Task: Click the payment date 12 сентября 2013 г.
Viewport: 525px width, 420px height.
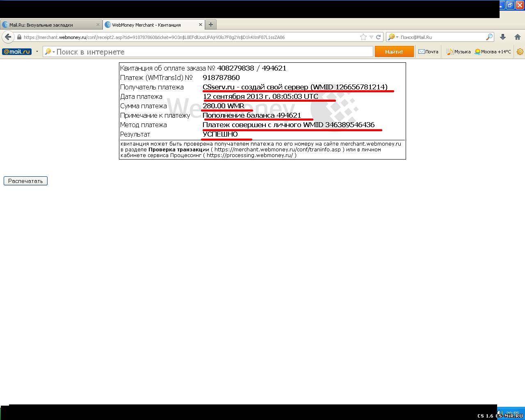Action: [237, 96]
